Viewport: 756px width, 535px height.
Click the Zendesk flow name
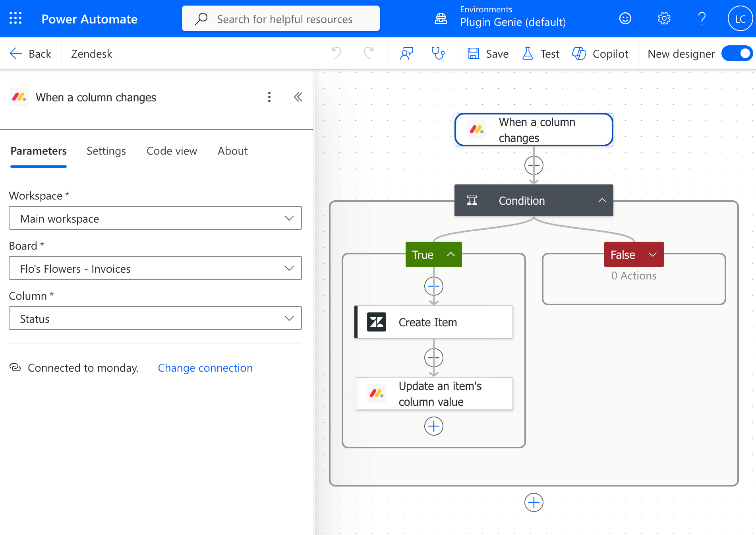(91, 53)
